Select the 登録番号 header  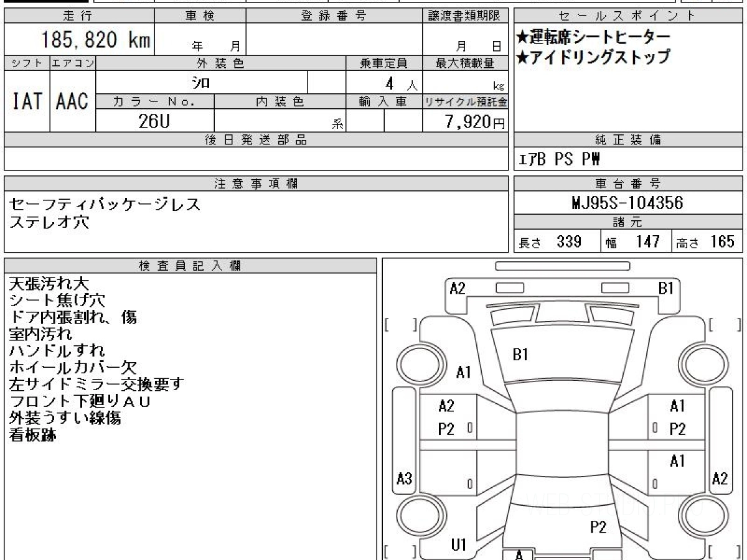pyautogui.click(x=334, y=16)
